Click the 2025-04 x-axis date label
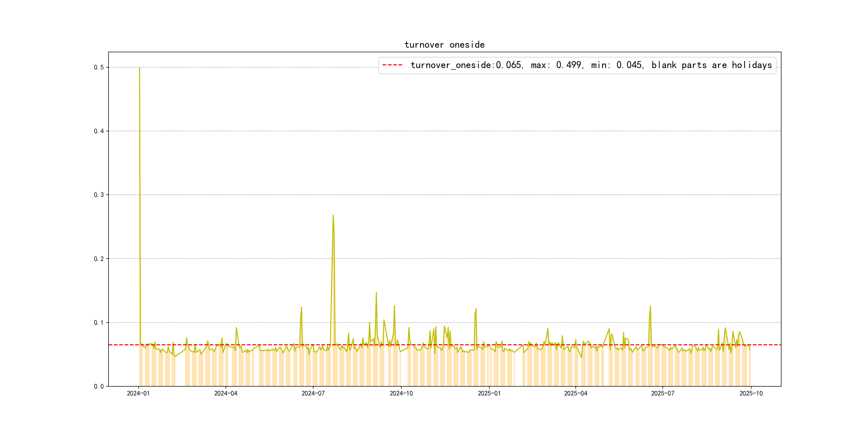Viewport: 868px width, 434px height. coord(575,394)
